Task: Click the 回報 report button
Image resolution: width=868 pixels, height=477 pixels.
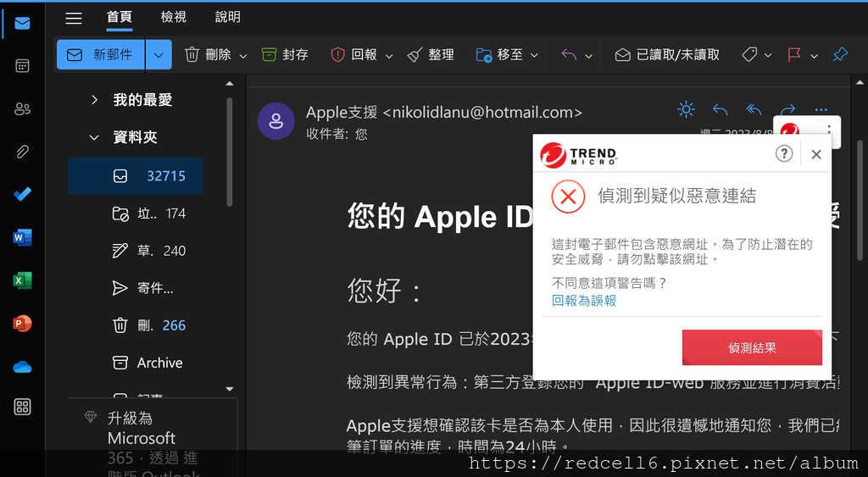Action: (354, 55)
